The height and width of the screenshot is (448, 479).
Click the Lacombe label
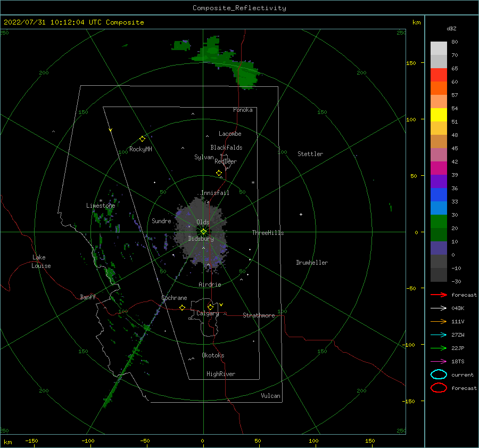(x=230, y=134)
